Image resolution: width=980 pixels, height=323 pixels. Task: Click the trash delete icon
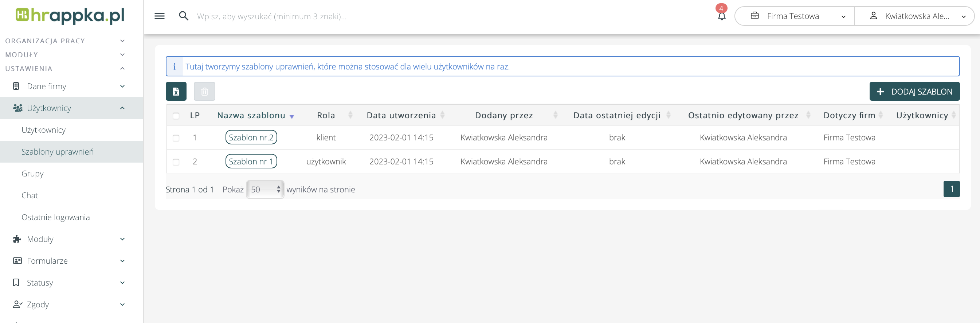(204, 92)
